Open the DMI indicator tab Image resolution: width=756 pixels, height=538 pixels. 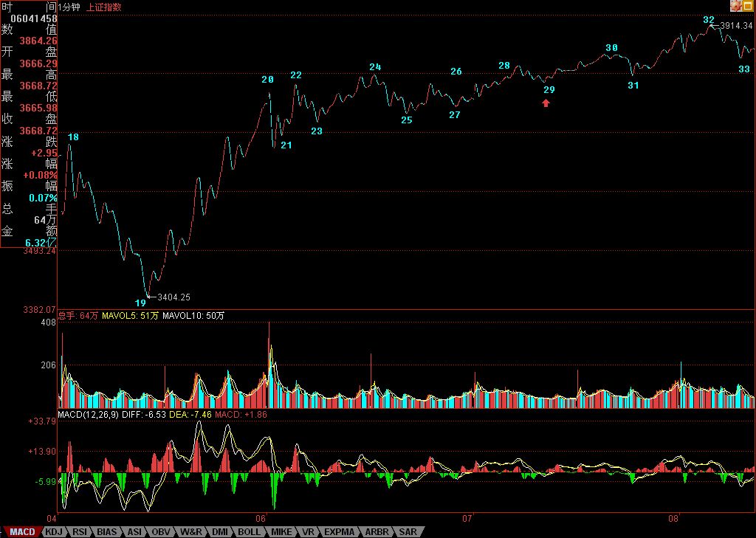pyautogui.click(x=220, y=531)
